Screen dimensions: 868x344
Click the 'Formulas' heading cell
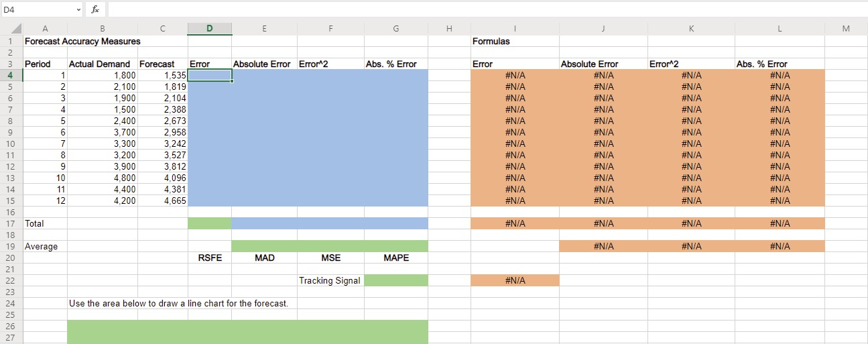491,42
